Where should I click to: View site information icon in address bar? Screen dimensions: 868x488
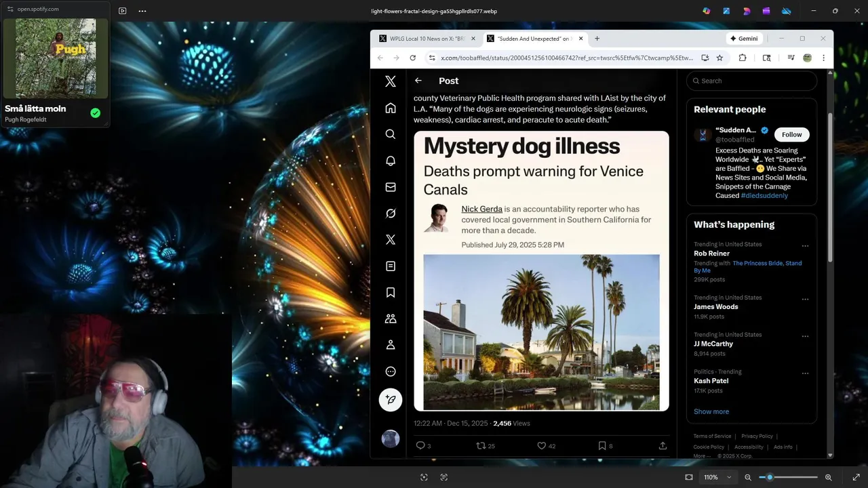pos(432,58)
